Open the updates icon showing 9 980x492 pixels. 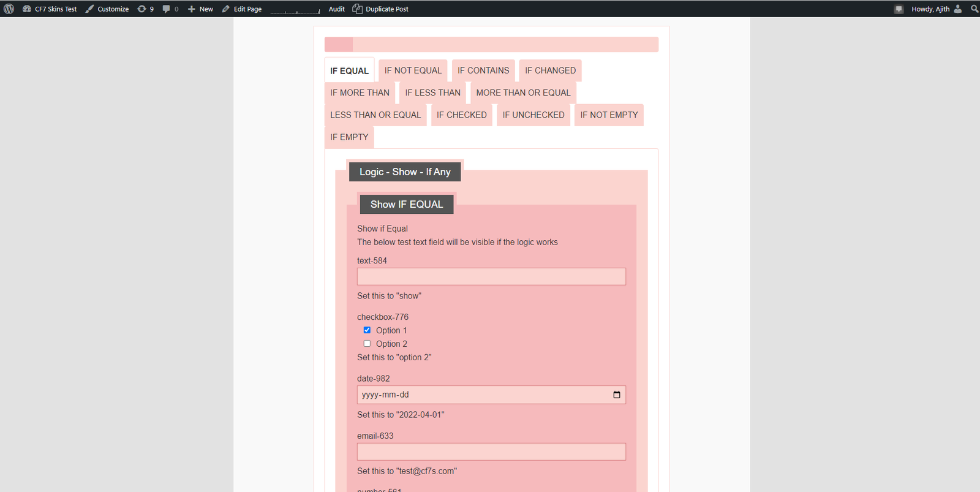tap(145, 9)
